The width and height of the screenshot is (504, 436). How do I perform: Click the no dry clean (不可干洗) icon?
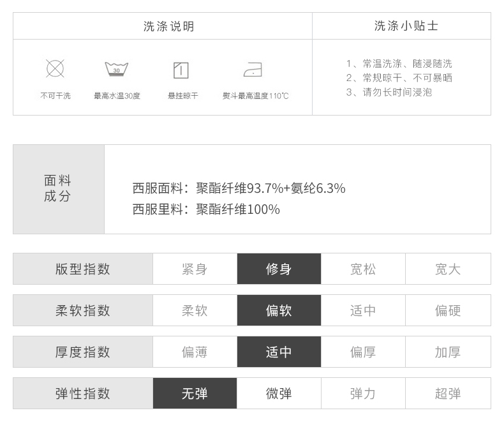[55, 68]
